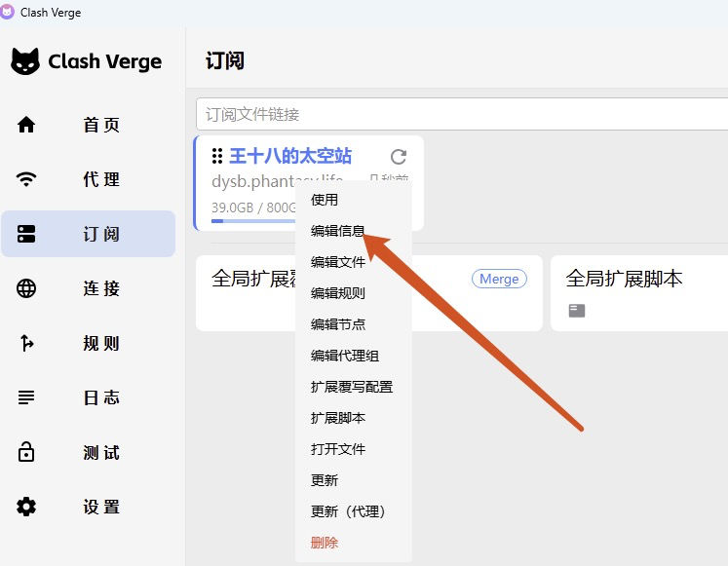Click the home icon in sidebar

pos(26,125)
